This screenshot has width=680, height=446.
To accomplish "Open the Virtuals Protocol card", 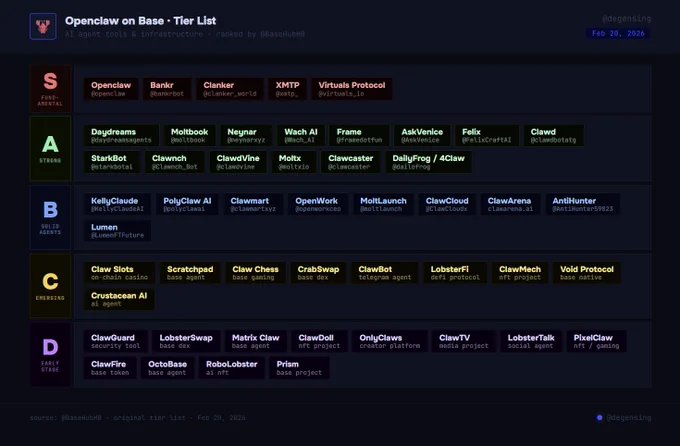I will [352, 89].
